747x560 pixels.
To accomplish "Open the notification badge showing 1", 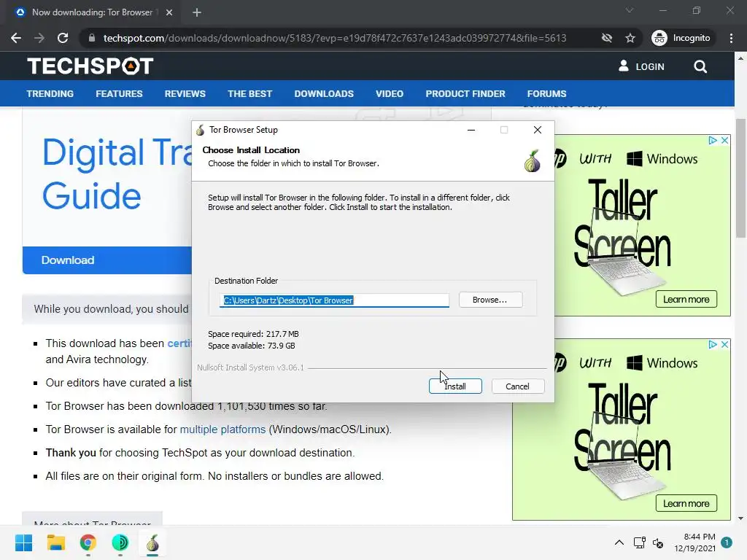I will (727, 542).
